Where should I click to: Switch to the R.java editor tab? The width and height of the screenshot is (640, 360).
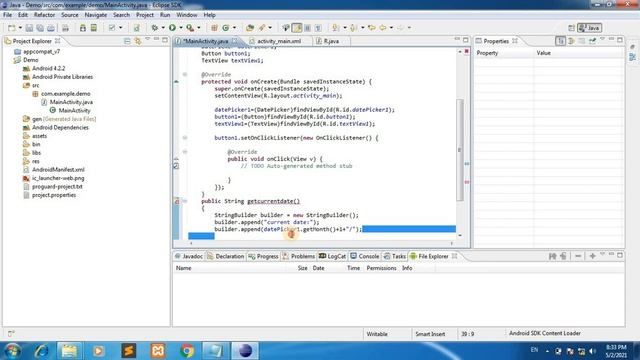click(x=331, y=41)
